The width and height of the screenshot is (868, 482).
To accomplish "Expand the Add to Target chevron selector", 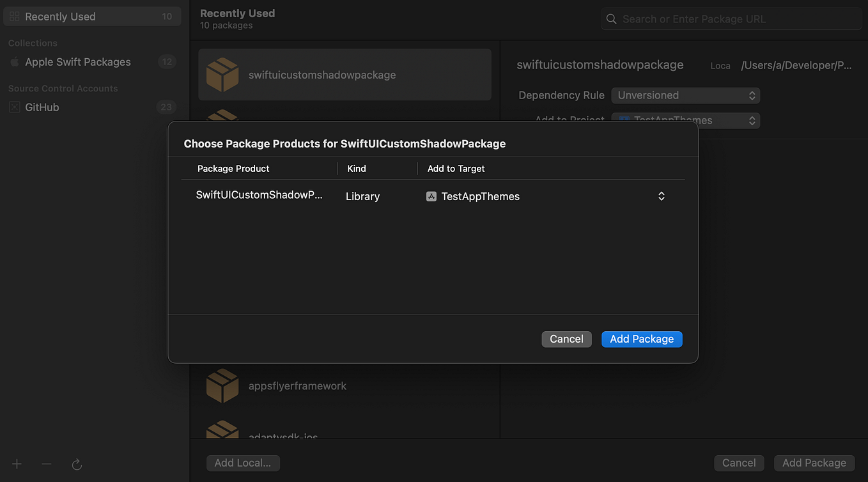I will pos(662,196).
